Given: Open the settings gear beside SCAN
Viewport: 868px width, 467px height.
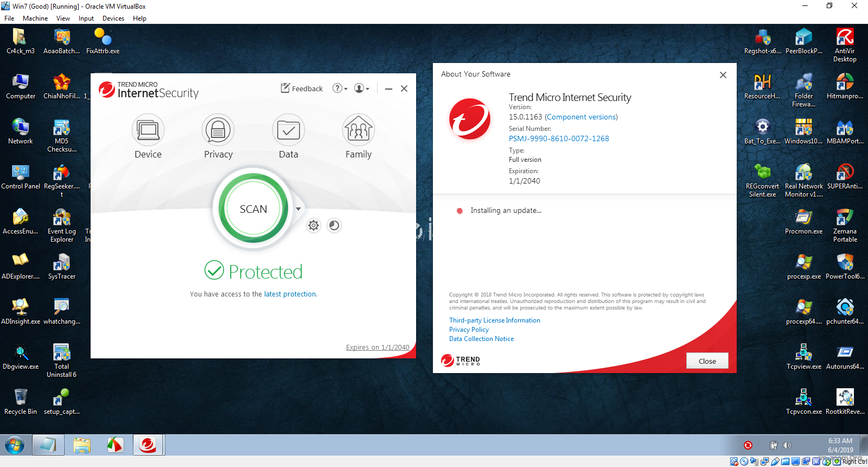Looking at the screenshot, I should 314,225.
